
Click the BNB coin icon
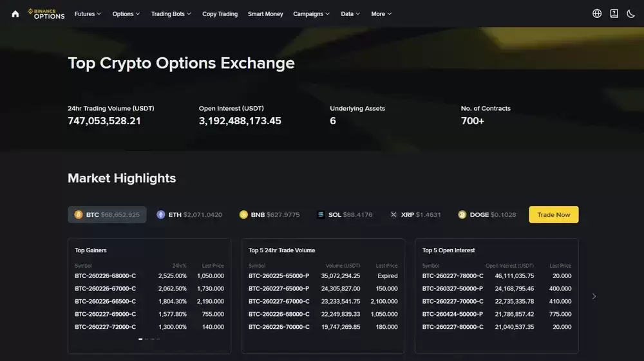(x=243, y=214)
